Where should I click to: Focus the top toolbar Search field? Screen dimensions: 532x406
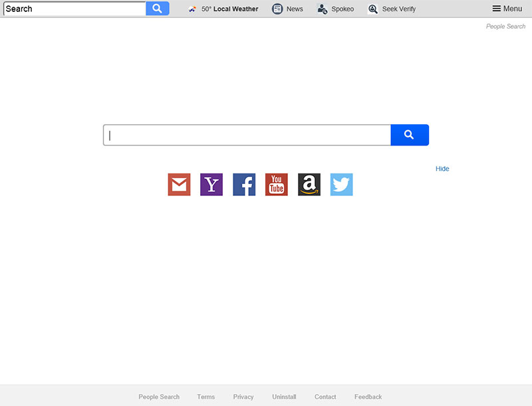pos(74,9)
